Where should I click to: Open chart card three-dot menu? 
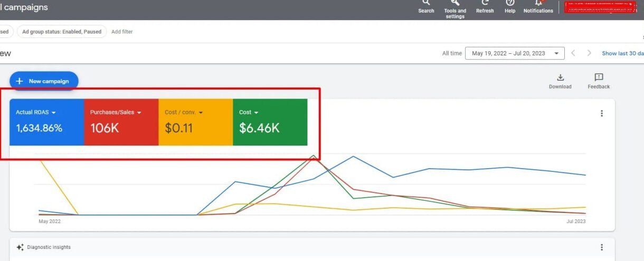click(x=601, y=113)
